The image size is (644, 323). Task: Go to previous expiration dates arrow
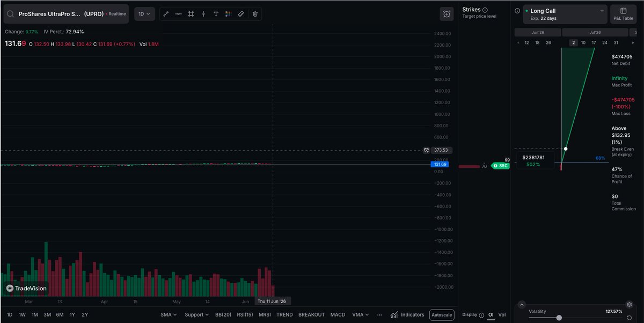tap(518, 42)
